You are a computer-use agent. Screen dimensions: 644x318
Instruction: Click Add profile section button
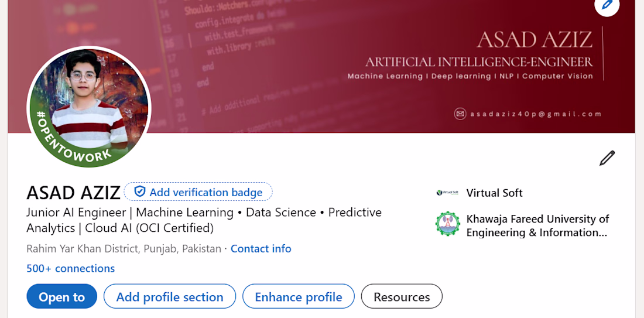click(169, 296)
